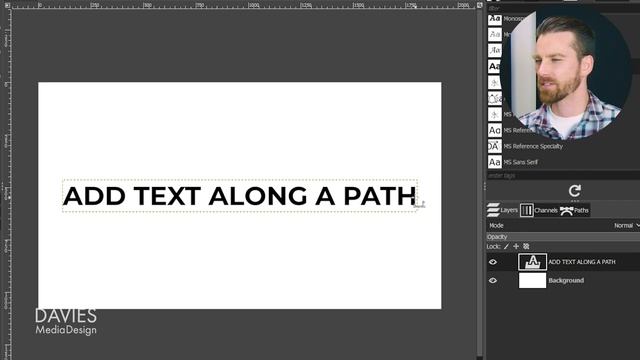Screen dimensions: 640x360
Task: Select the text layer thumbnail
Action: (x=532, y=262)
